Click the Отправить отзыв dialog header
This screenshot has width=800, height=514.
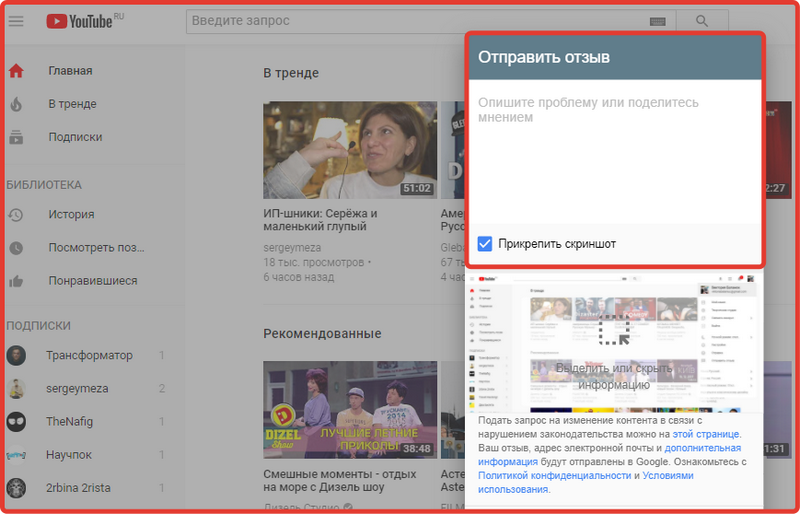(615, 57)
